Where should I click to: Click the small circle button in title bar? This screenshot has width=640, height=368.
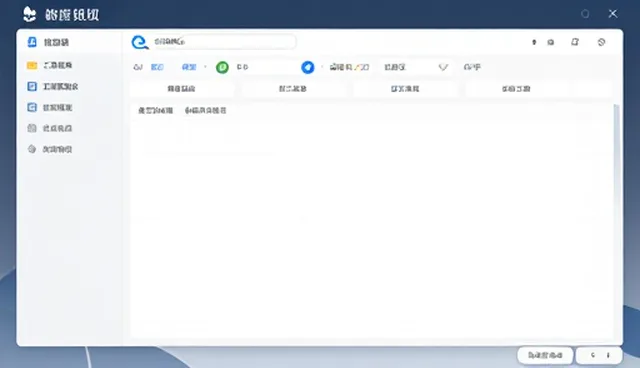[x=585, y=14]
